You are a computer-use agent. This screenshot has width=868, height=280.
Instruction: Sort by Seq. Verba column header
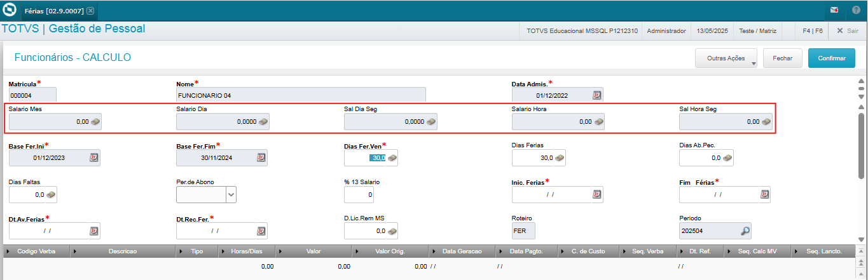tap(649, 251)
